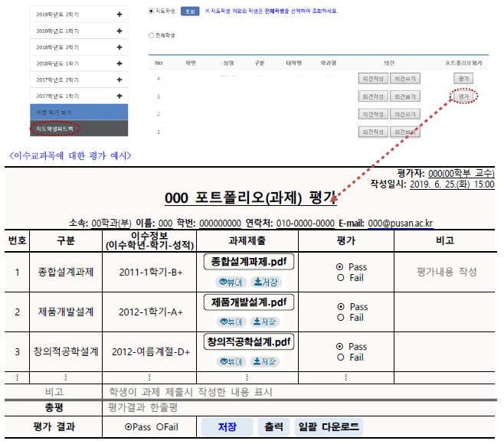Click the 000@pusan.ac.kr email link
504x444 pixels.
click(400, 224)
